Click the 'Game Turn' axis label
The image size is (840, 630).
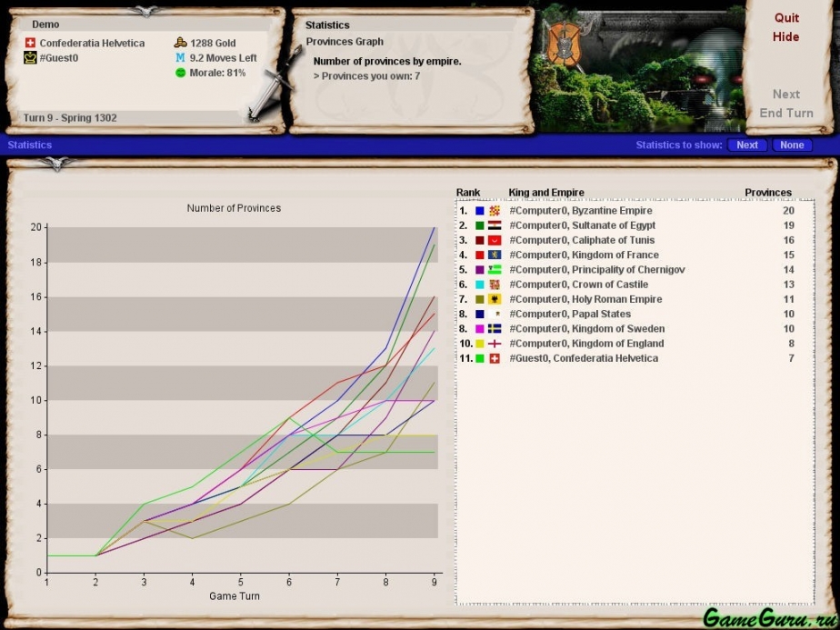coord(235,595)
